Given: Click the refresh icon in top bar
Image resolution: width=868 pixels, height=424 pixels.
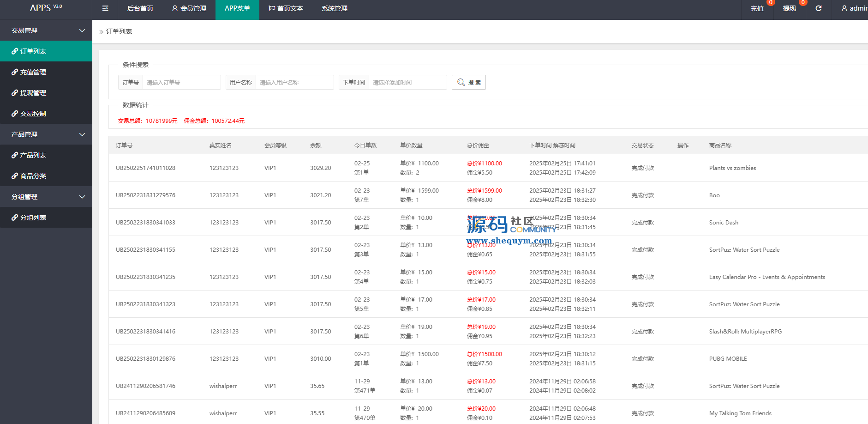Looking at the screenshot, I should pyautogui.click(x=818, y=8).
